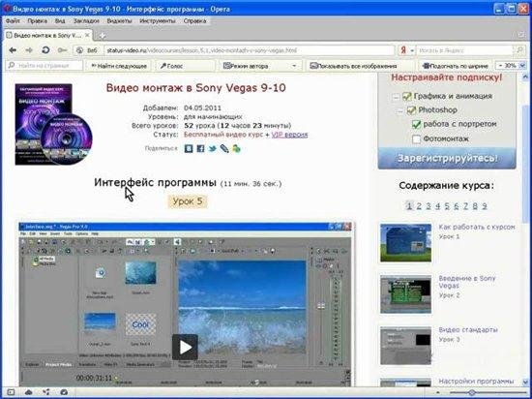The height and width of the screenshot is (399, 532).
Task: Open the 'Справка' menu
Action: (194, 20)
